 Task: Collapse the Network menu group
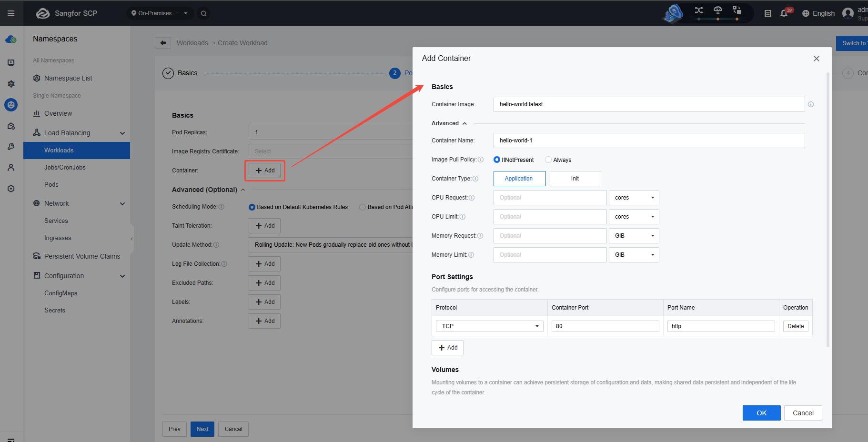pyautogui.click(x=122, y=204)
